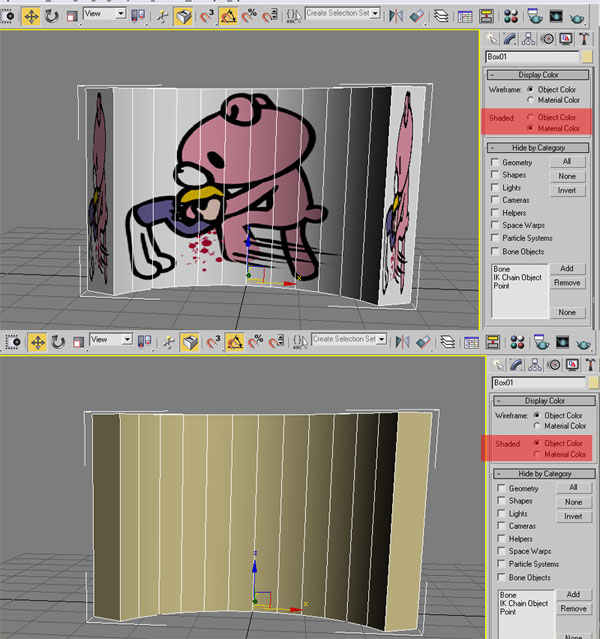Click the Align tool above the textured-box viewport
This screenshot has height=639, width=600.
[417, 16]
